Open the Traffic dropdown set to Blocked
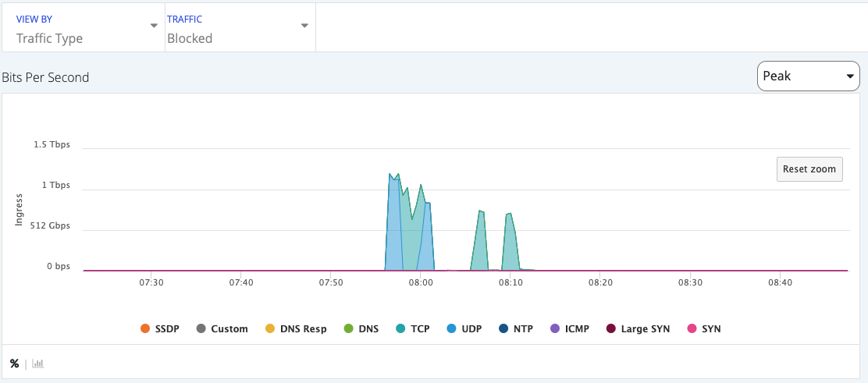This screenshot has height=383, width=868. (240, 27)
